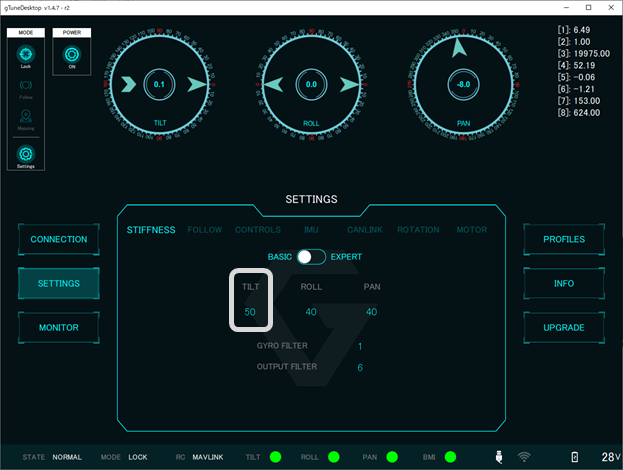The height and width of the screenshot is (470, 623).
Task: Select the Lock mode icon
Action: 26,54
